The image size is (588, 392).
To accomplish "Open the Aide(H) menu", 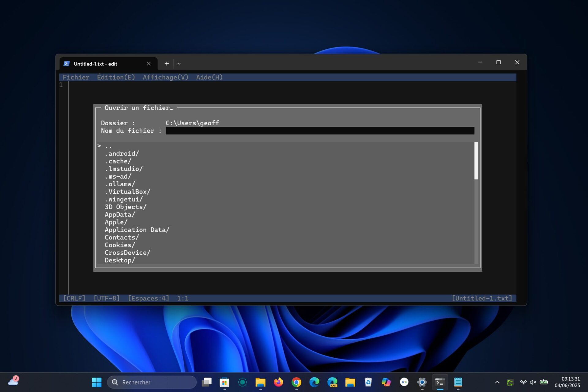I will [209, 77].
